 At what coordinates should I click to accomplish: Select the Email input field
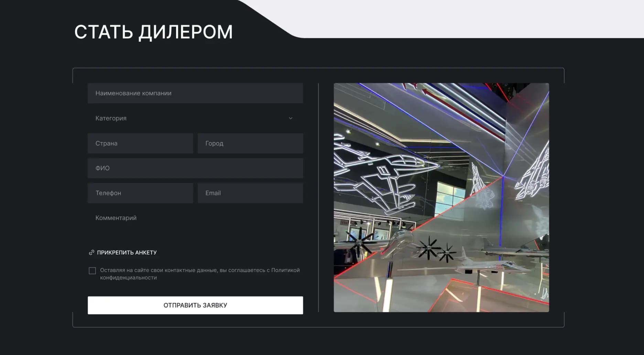250,193
